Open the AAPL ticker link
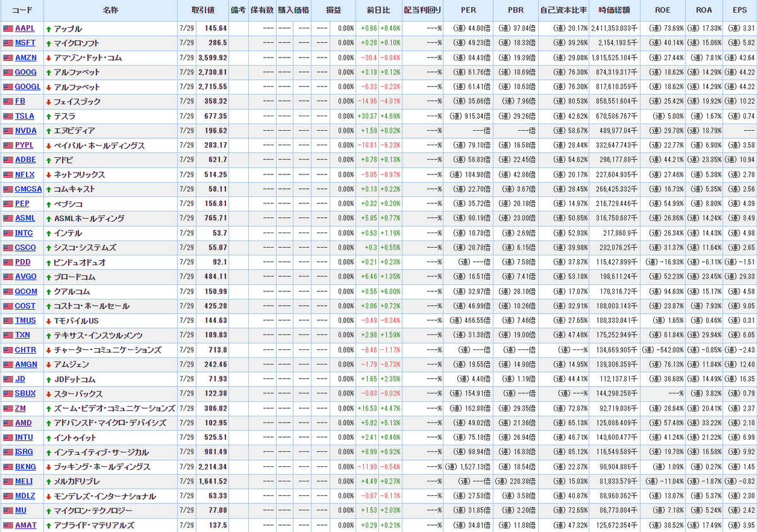The image size is (758, 532). tap(25, 28)
